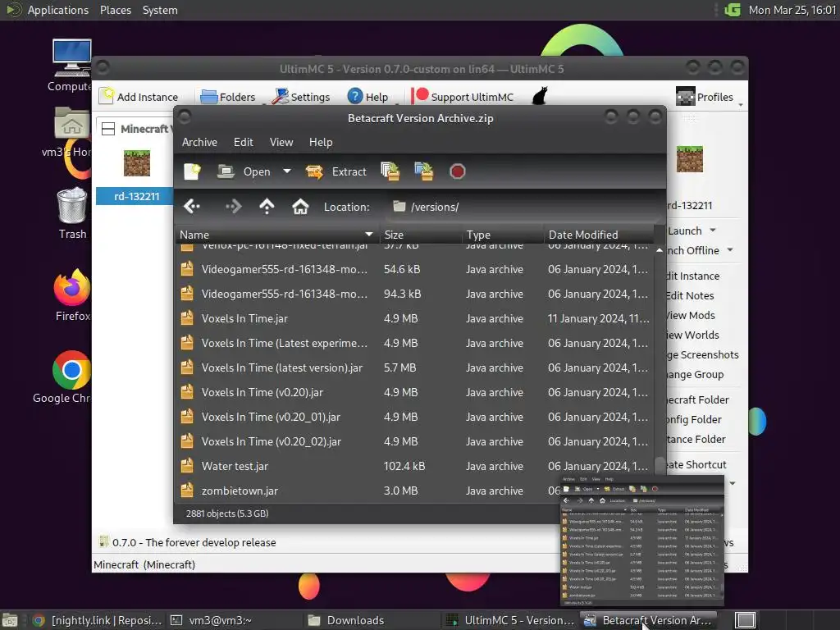
Task: Go forward with the right arrow icon
Action: point(234,206)
